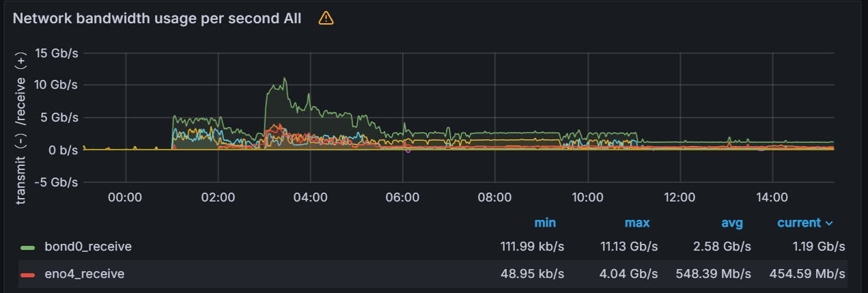Click the red eno4_receive color swatch
The height and width of the screenshot is (293, 868).
coord(28,275)
